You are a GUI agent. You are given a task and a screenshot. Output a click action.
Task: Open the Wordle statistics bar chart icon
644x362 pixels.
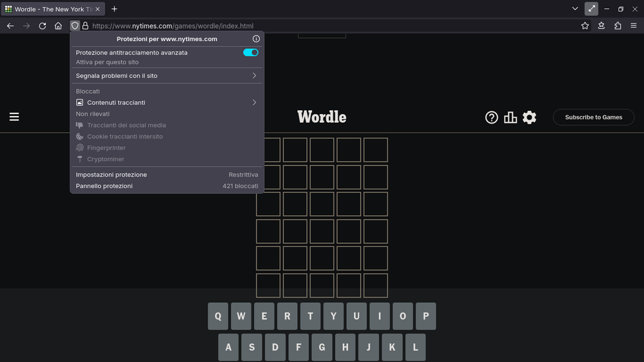[511, 117]
